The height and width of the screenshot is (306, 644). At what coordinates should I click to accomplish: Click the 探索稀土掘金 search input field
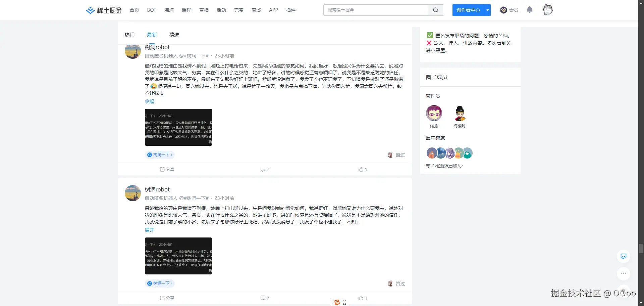pos(376,10)
